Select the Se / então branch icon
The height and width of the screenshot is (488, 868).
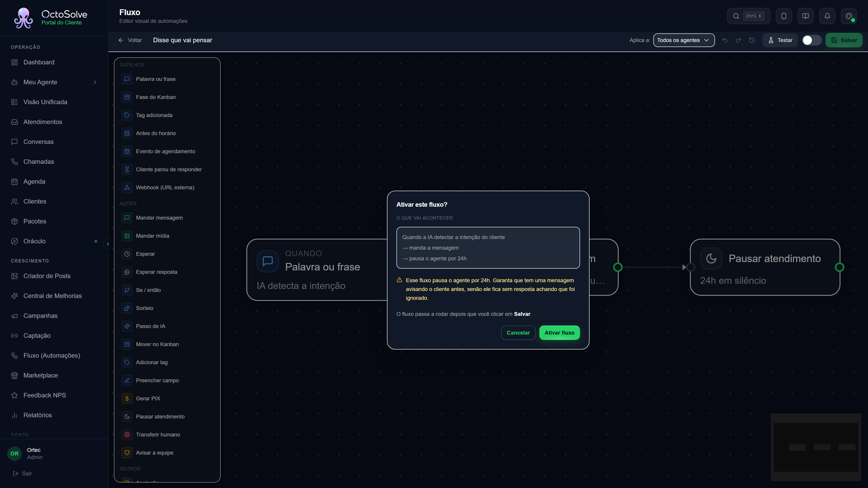(x=127, y=290)
